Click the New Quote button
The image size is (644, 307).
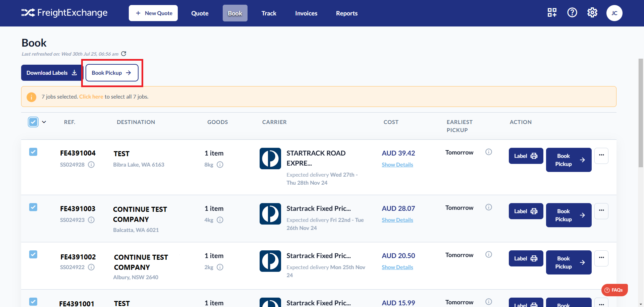click(x=153, y=13)
